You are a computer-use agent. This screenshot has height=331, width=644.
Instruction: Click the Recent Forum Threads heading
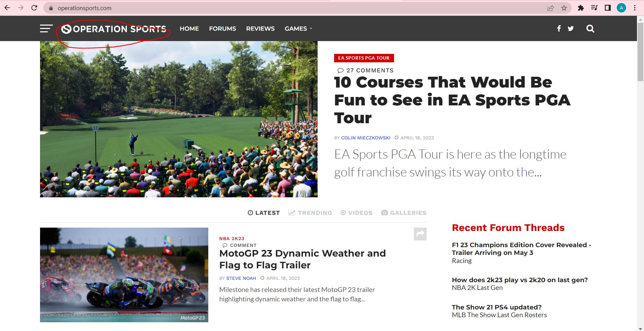pos(508,228)
